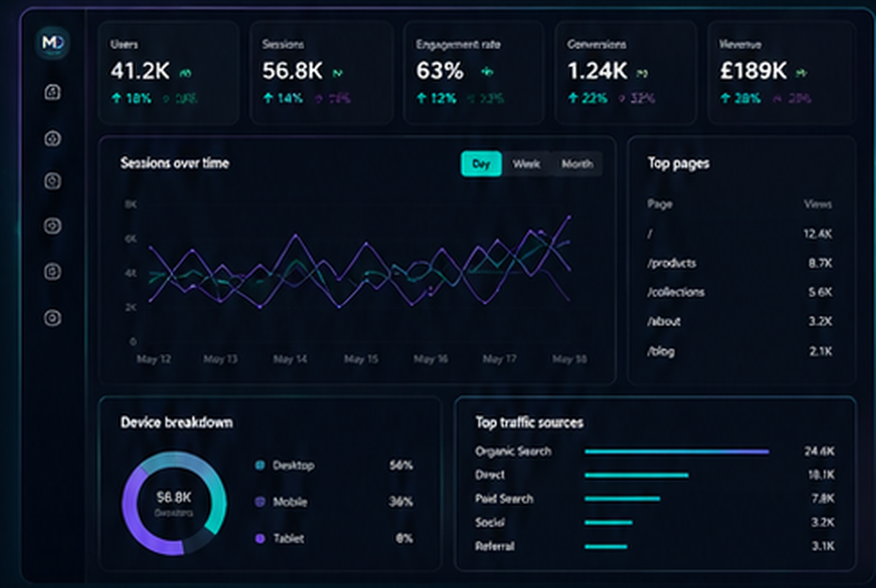Click the 24.6K organic search value
Viewport: 876px width, 588px height.
point(819,450)
